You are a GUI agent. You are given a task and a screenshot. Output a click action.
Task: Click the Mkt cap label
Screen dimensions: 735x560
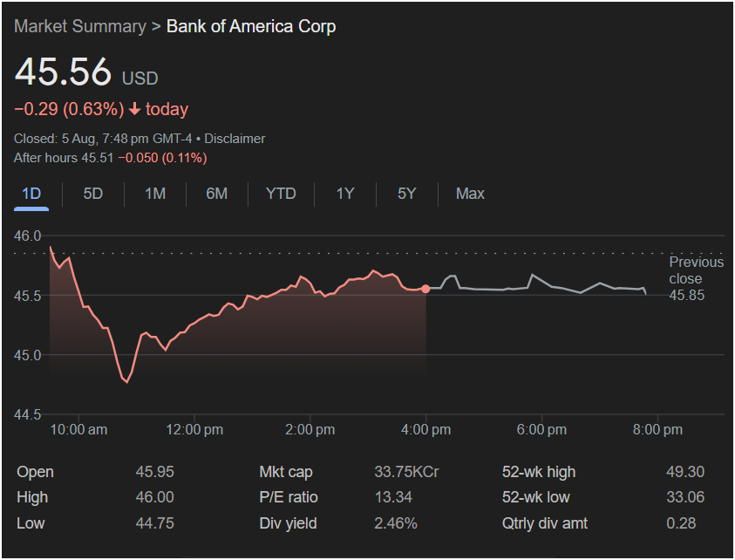click(286, 472)
